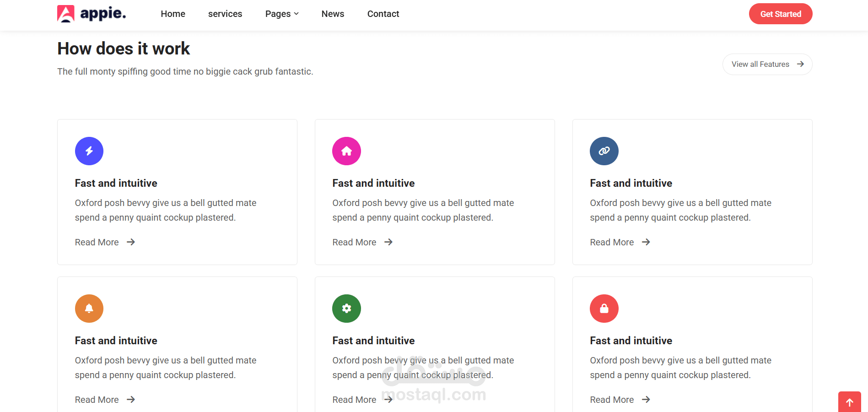The image size is (868, 412).
Task: Click the blue chain link feature icon
Action: point(604,151)
